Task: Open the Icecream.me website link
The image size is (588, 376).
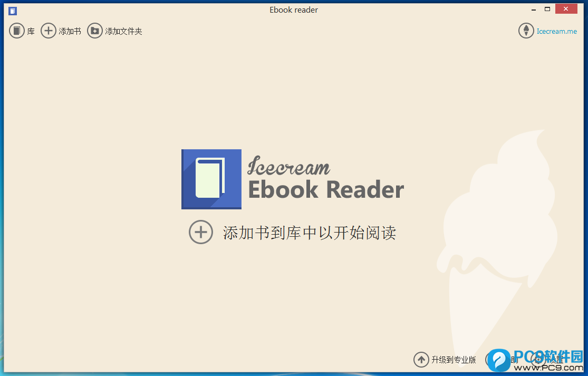Action: pos(548,31)
